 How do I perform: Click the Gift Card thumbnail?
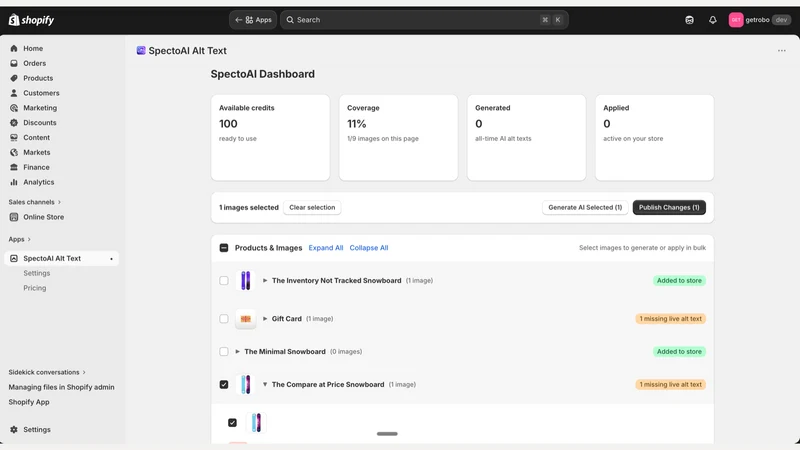pos(245,318)
